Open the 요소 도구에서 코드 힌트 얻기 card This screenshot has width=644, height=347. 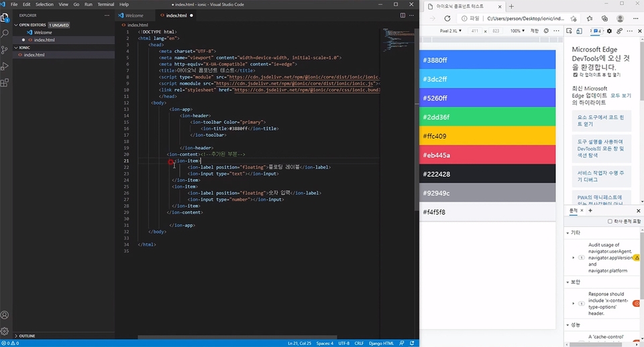click(601, 121)
